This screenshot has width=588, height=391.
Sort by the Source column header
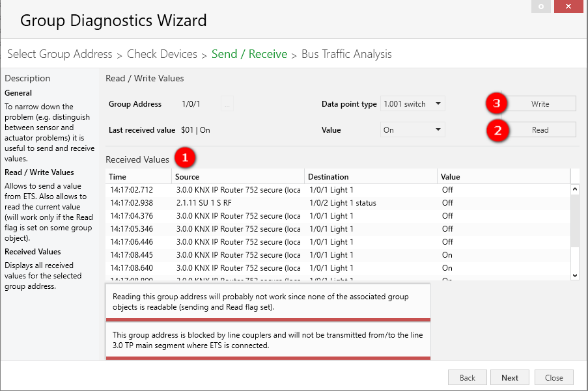(238, 176)
